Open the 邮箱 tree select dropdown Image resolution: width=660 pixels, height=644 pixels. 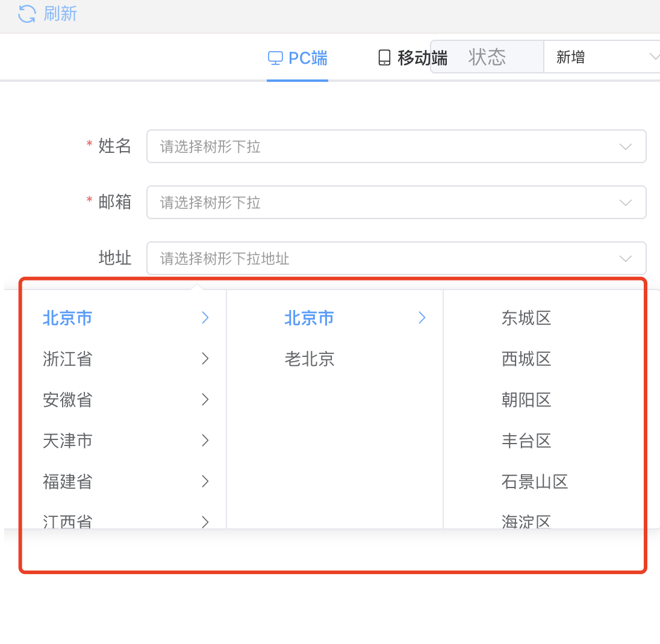click(x=396, y=202)
